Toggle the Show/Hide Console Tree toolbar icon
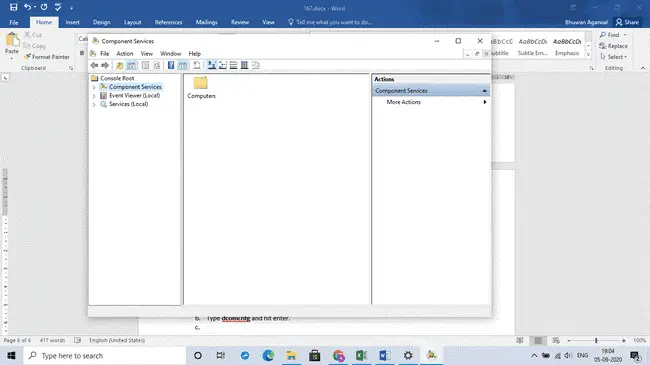 [131, 65]
